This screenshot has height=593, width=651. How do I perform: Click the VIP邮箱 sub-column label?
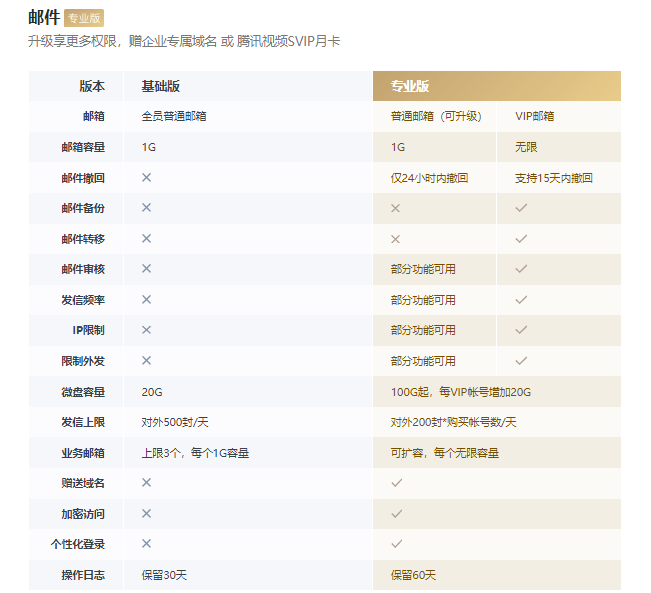[x=534, y=116]
